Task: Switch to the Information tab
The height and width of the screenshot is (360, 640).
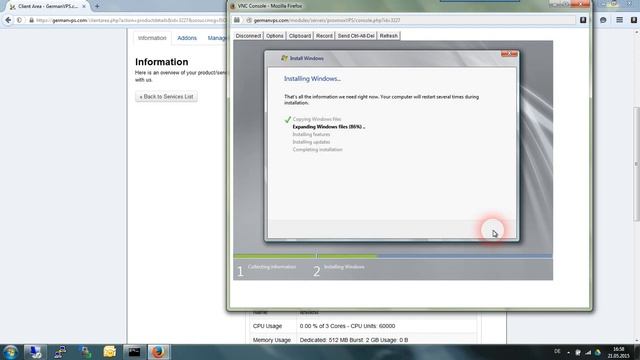Action: [152, 38]
